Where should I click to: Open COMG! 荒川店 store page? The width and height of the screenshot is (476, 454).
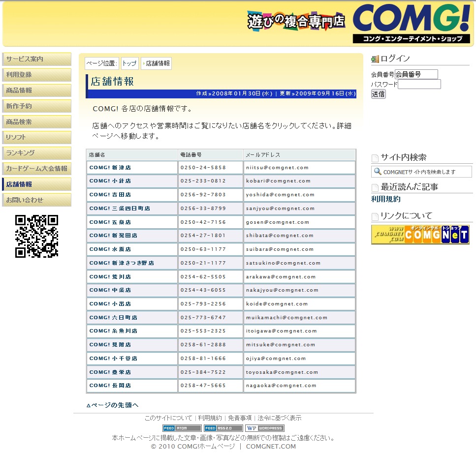point(110,277)
